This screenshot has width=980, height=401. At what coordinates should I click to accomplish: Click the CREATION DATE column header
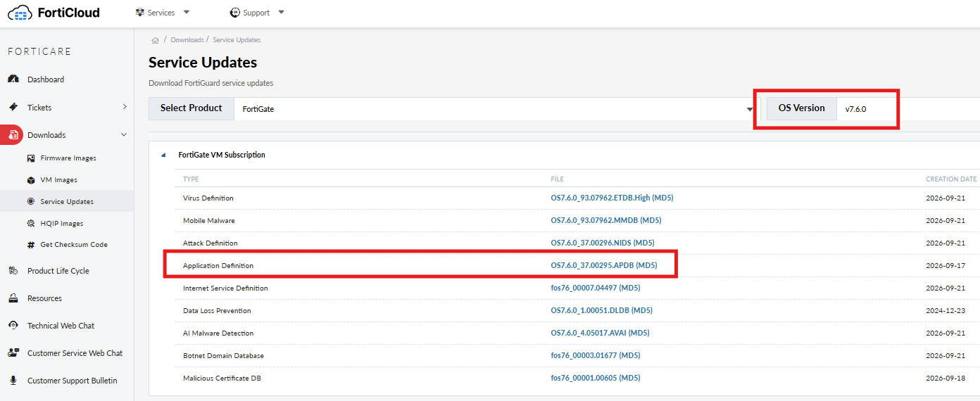(951, 179)
